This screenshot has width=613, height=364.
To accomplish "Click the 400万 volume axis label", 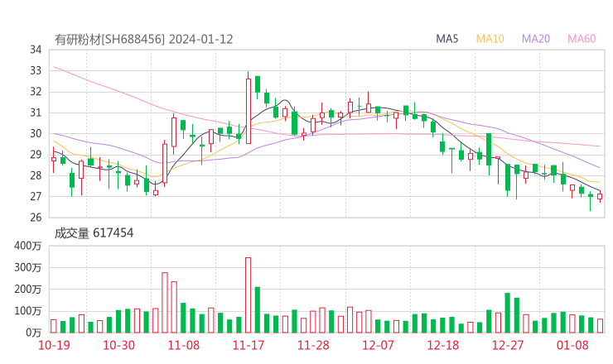I will pos(28,246).
